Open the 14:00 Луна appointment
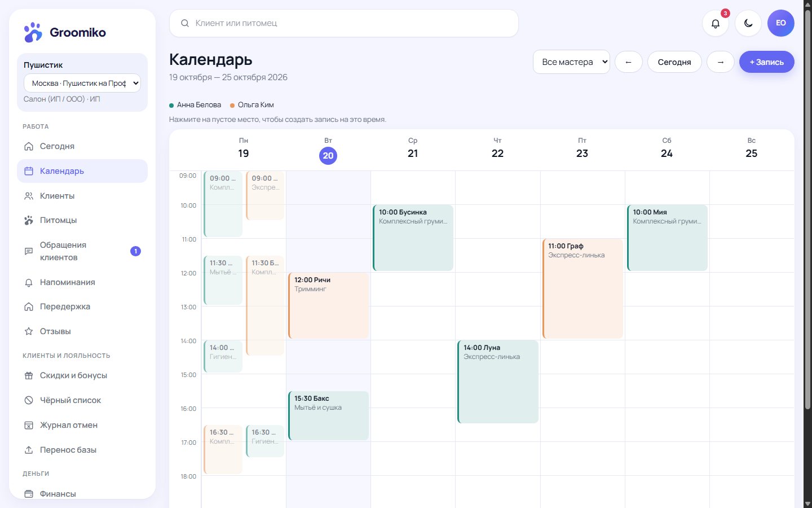The image size is (812, 508). pyautogui.click(x=497, y=382)
